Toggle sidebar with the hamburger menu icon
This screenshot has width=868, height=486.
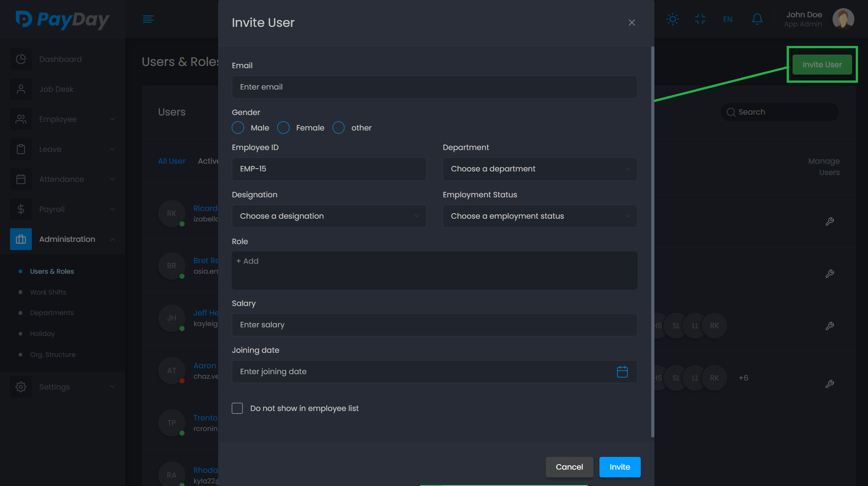[x=148, y=19]
